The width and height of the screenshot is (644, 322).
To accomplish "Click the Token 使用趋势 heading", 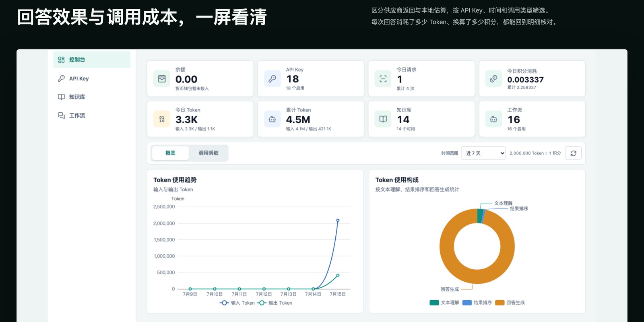I will pyautogui.click(x=175, y=180).
